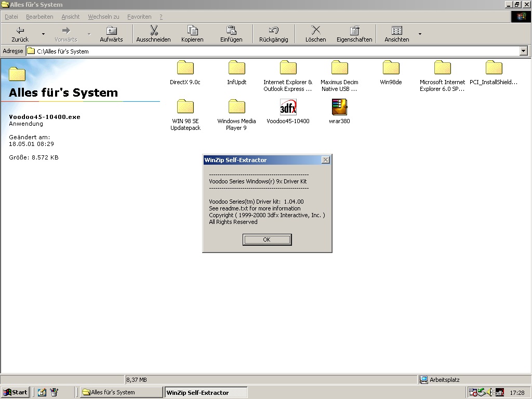Click the Rückgängig undo icon

click(273, 31)
